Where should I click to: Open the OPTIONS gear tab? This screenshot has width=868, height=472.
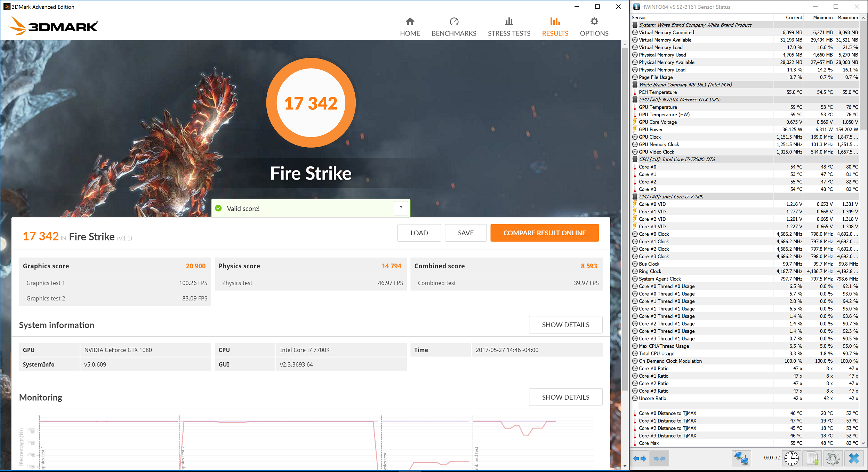(x=594, y=27)
